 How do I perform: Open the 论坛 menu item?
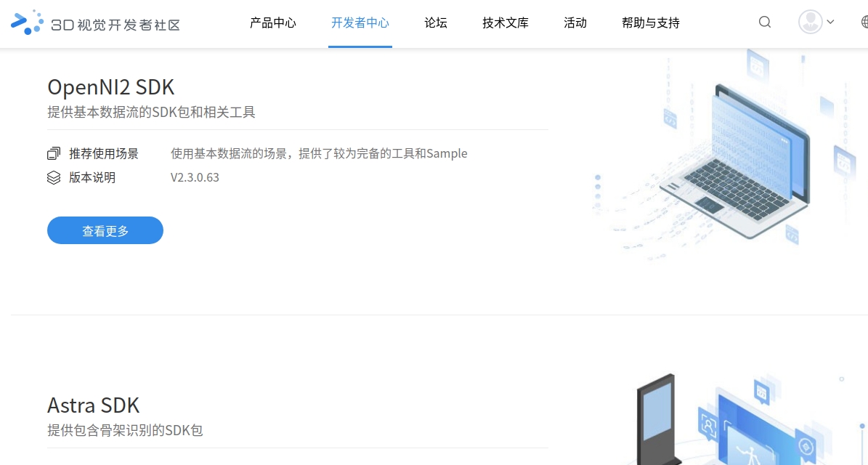(435, 23)
